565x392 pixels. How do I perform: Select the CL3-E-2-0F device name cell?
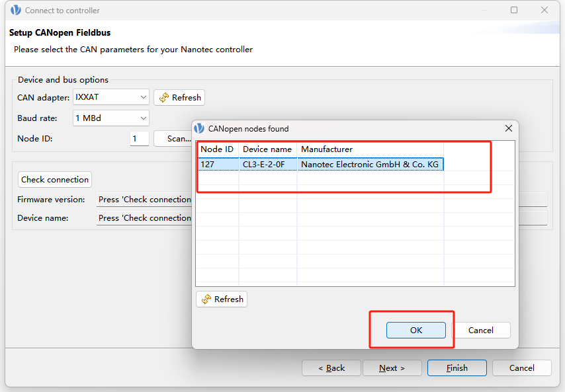(x=268, y=165)
